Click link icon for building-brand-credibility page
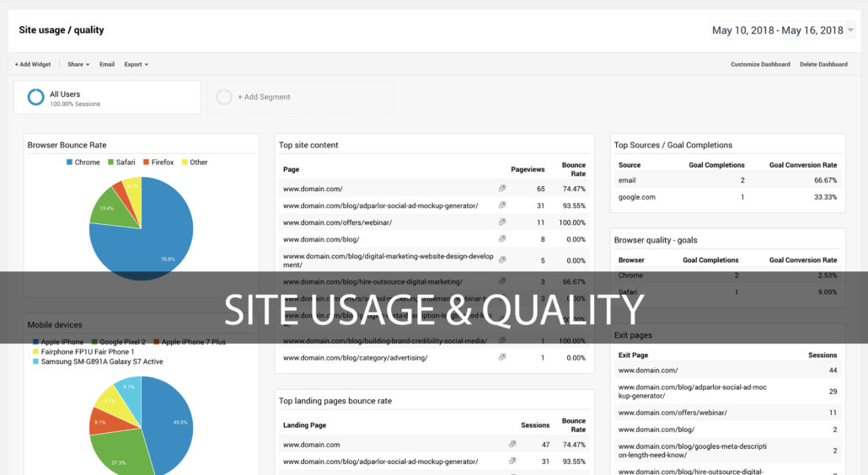868x475 pixels. tap(502, 340)
